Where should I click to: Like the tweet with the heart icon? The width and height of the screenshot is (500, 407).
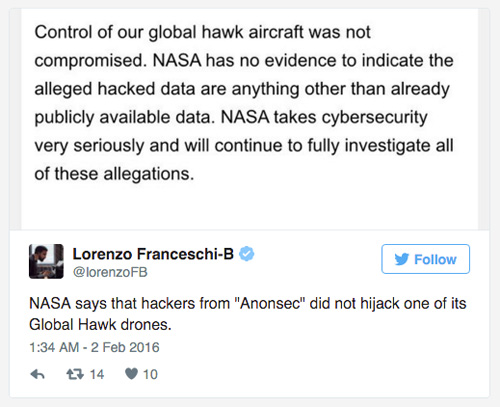pos(131,374)
